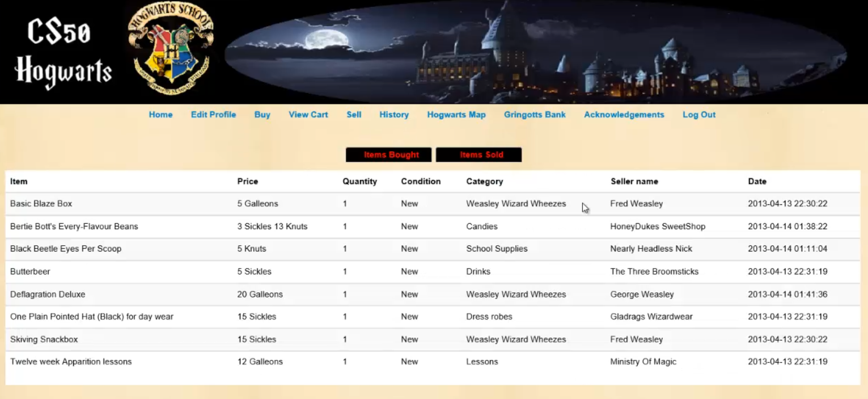Navigate to the Sell page
This screenshot has height=399, width=868.
pos(354,115)
